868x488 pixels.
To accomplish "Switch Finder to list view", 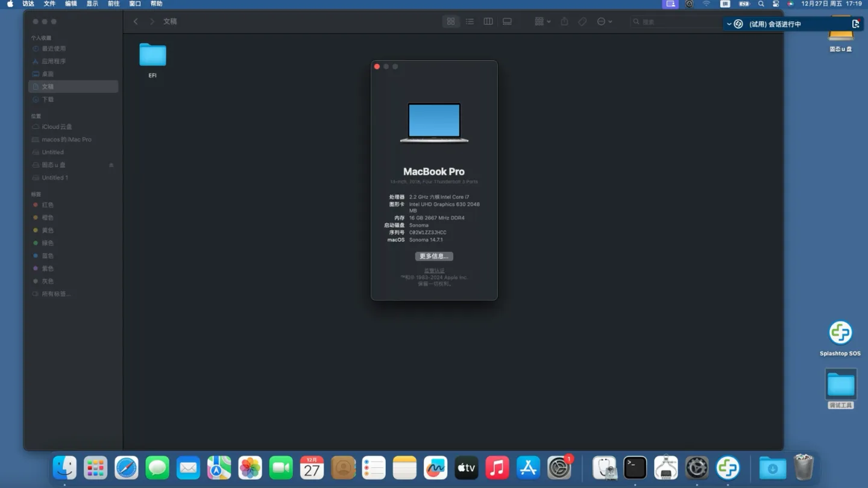I will tap(470, 22).
